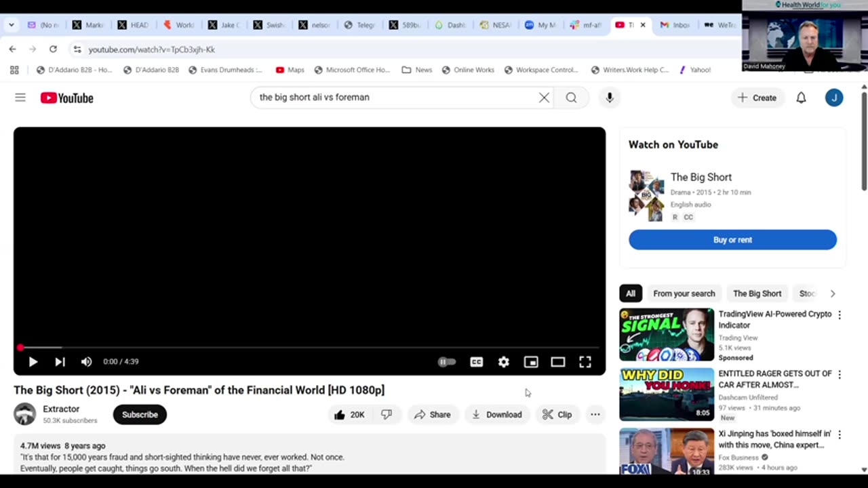Open the Extractor channel name link
The image size is (868, 488).
coord(61,409)
